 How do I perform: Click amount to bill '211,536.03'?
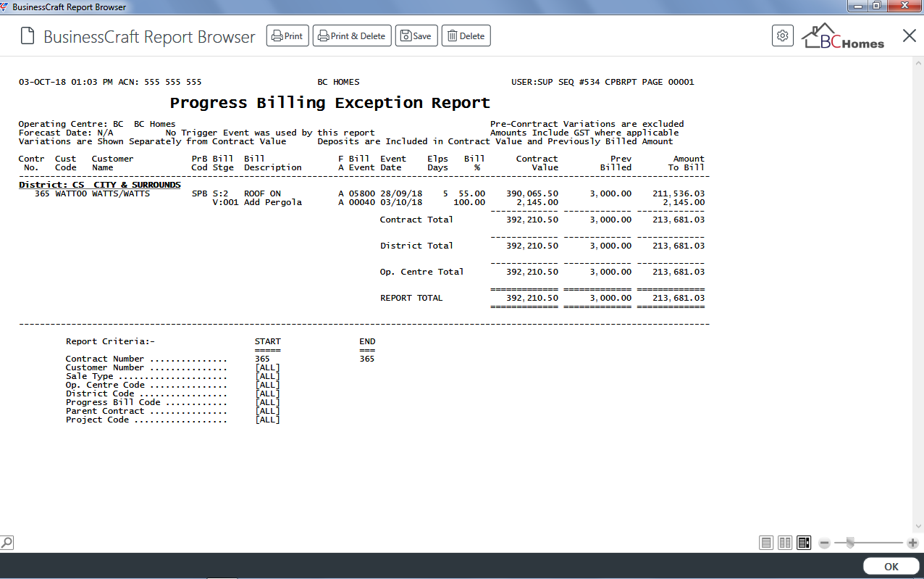pyautogui.click(x=679, y=193)
